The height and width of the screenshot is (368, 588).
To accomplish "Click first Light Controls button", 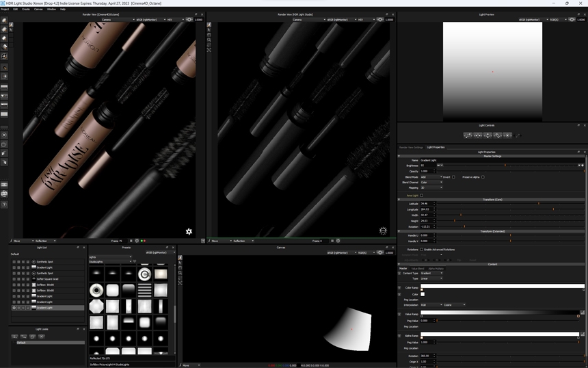I will pos(468,135).
